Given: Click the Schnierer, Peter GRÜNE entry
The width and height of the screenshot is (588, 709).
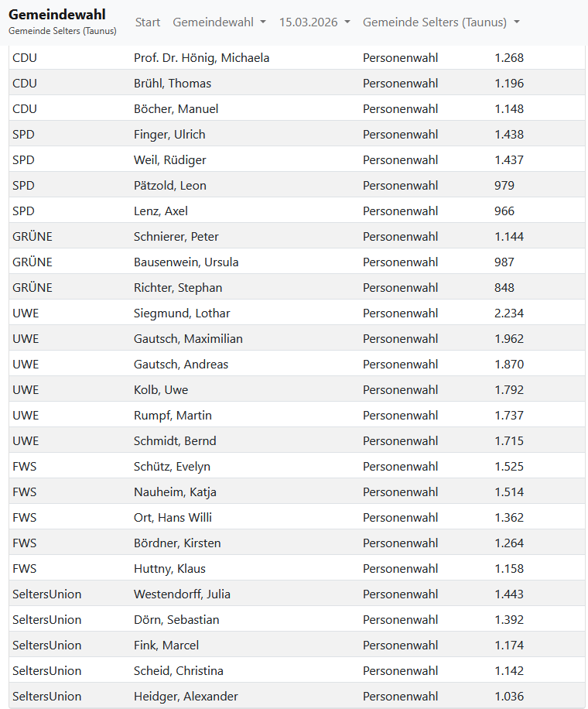Looking at the screenshot, I should pos(176,237).
